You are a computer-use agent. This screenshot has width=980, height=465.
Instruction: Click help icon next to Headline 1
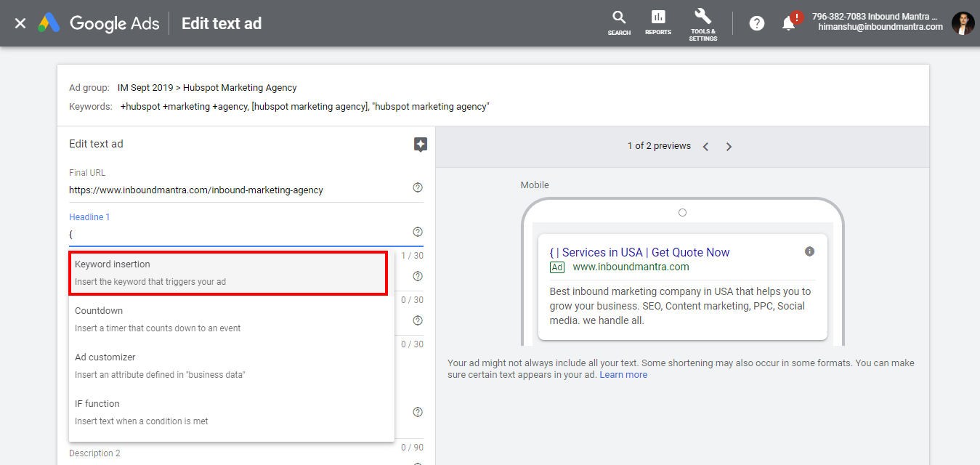tap(418, 232)
